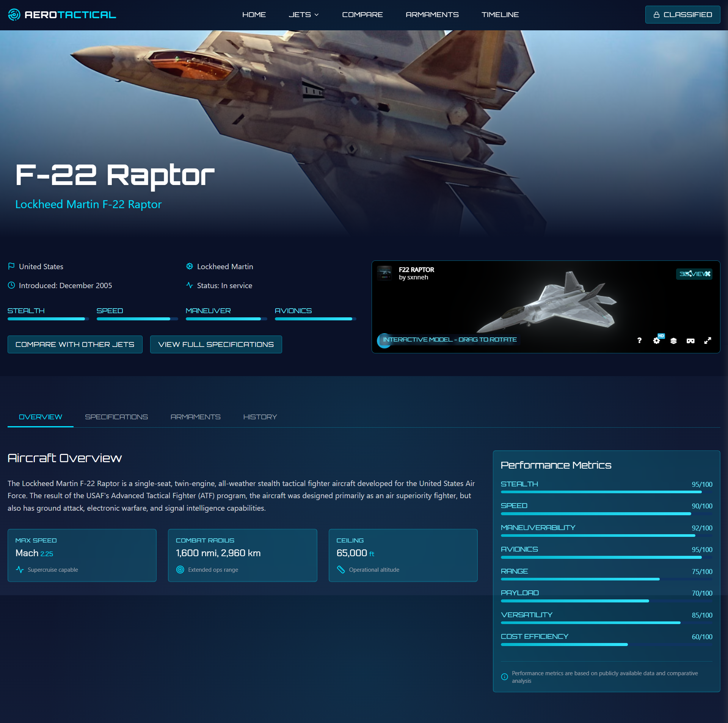Click the target icon beside Extended ops range

pyautogui.click(x=180, y=569)
